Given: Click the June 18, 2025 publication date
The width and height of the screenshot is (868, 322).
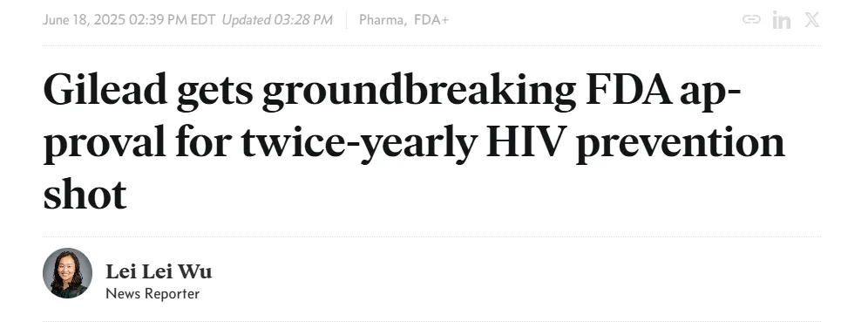Looking at the screenshot, I should [85, 20].
